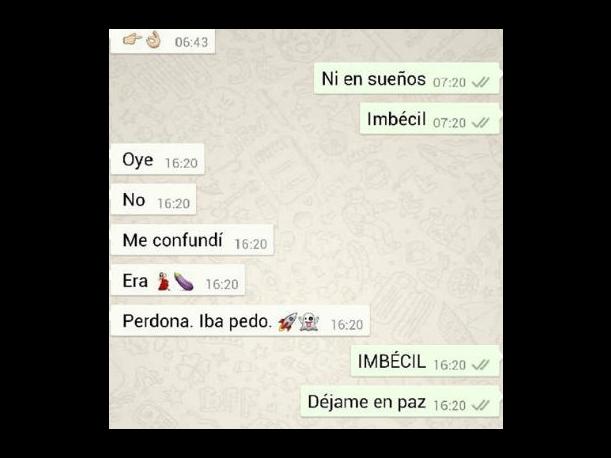The image size is (611, 458).
Task: Tap the uppercase 'IMBÉCIL' message text
Action: click(x=392, y=361)
